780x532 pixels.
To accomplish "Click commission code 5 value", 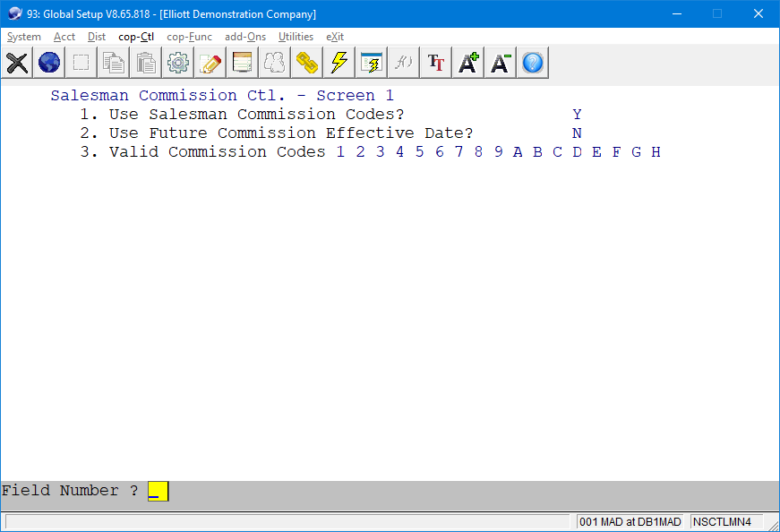I will (x=419, y=151).
